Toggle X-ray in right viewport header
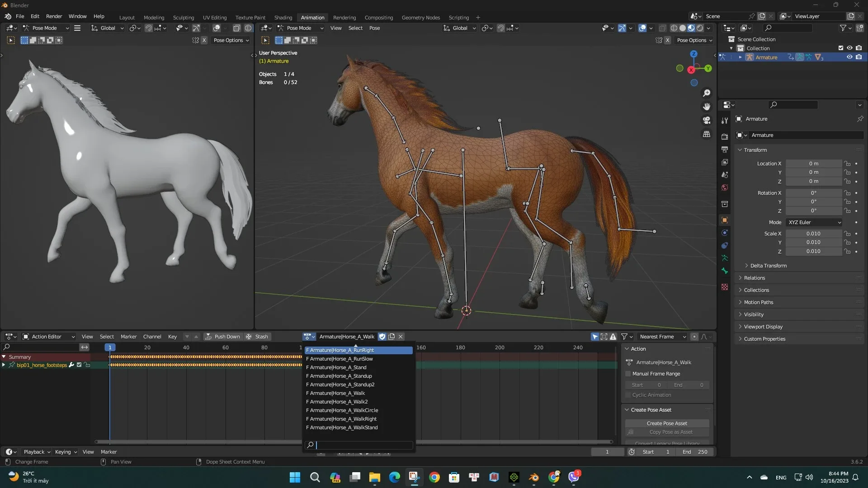 click(662, 28)
